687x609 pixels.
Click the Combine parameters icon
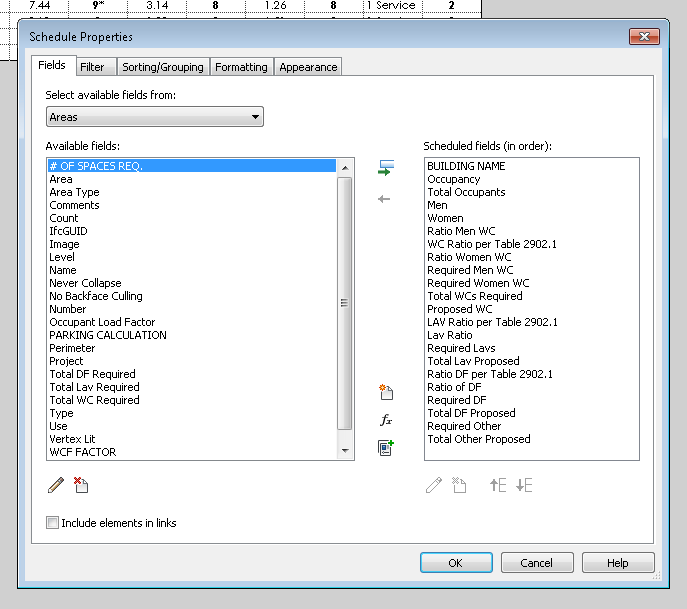click(386, 448)
